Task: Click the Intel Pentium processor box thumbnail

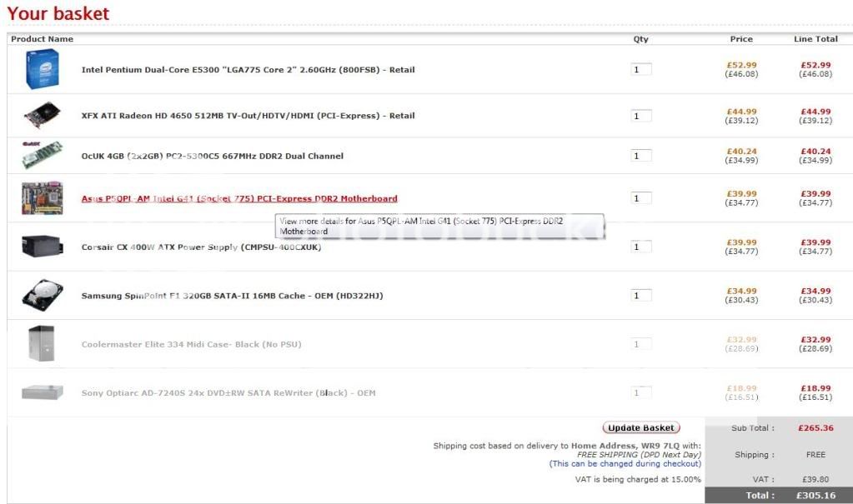Action: (42, 69)
